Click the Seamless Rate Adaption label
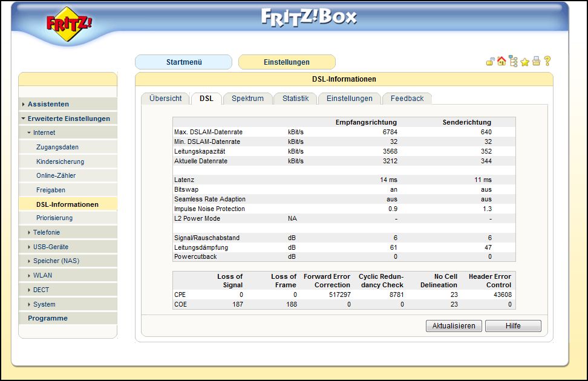This screenshot has width=588, height=381. (210, 199)
